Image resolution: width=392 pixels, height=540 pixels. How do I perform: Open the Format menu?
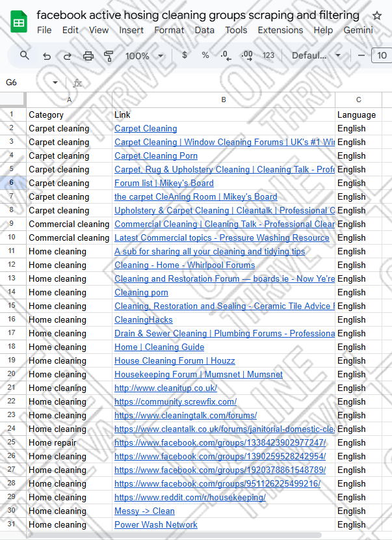(169, 31)
